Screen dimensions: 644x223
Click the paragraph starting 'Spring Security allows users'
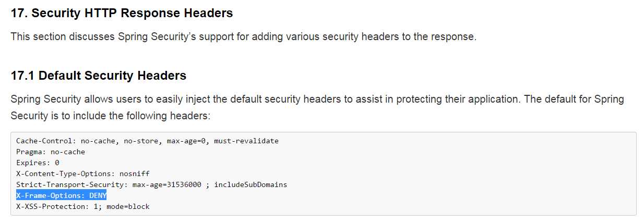(317, 107)
